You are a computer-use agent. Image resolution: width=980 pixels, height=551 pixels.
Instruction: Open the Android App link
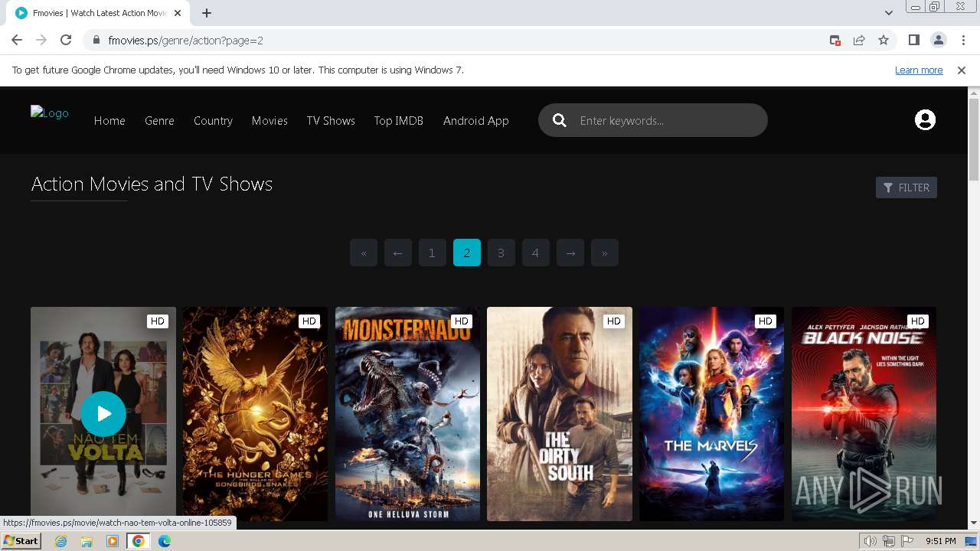click(x=475, y=120)
